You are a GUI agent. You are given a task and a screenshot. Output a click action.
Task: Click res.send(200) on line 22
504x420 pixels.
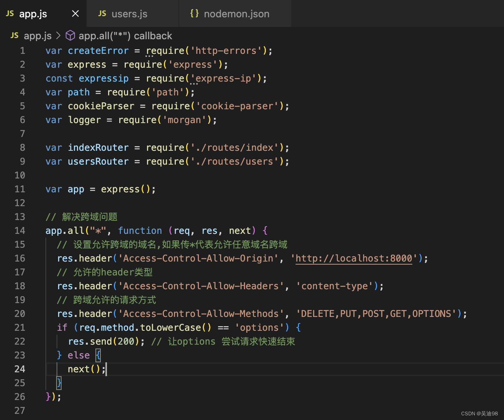point(103,342)
